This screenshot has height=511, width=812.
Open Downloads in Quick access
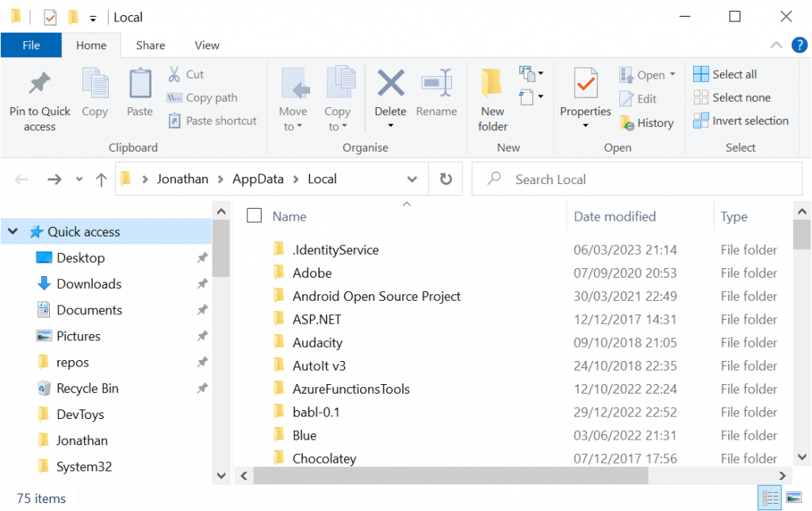(x=89, y=283)
